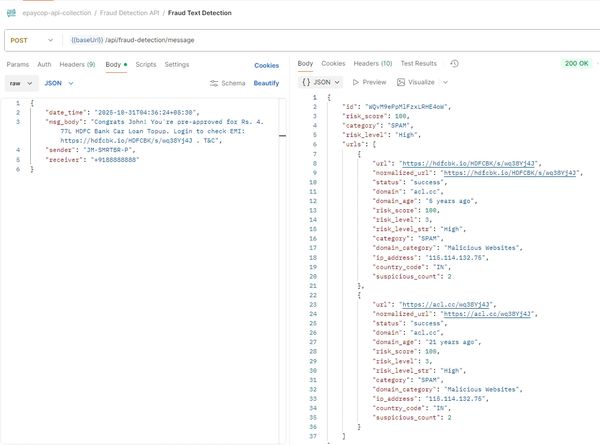Click the Schema icon in the request body toolbar

click(214, 83)
